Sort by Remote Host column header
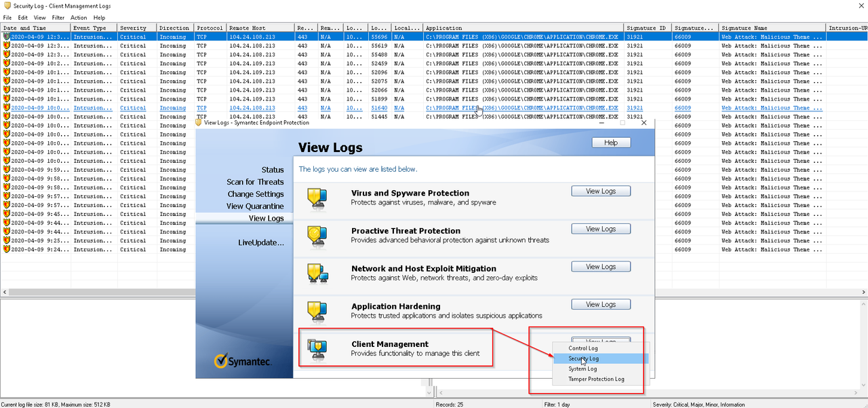This screenshot has height=408, width=868. 260,28
